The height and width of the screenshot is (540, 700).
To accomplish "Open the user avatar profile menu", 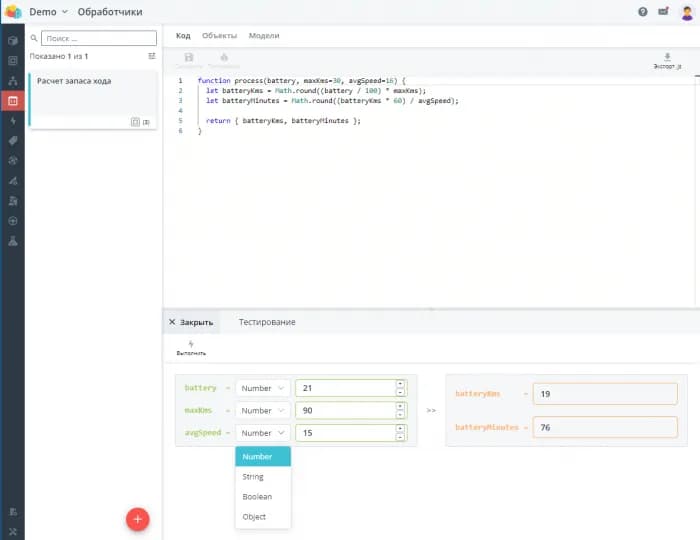I will [686, 12].
